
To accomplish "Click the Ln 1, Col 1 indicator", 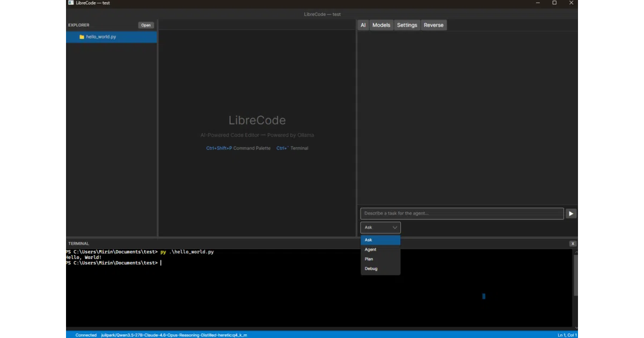I will click(x=567, y=335).
